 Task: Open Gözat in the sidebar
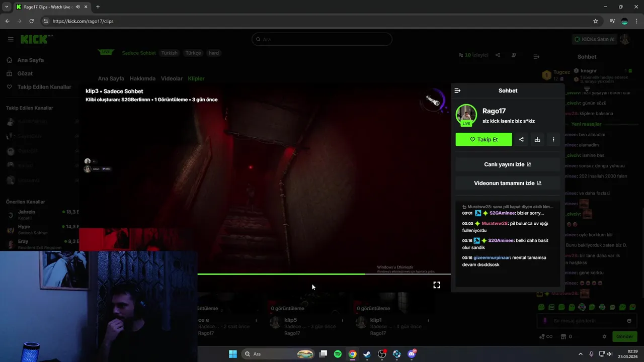[25, 73]
